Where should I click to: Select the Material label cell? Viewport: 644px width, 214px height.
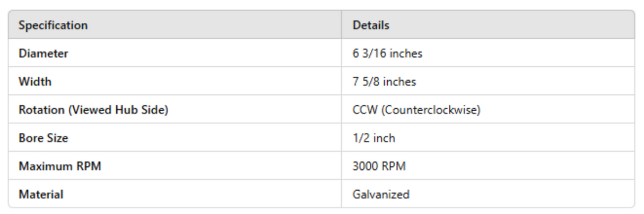tap(41, 194)
